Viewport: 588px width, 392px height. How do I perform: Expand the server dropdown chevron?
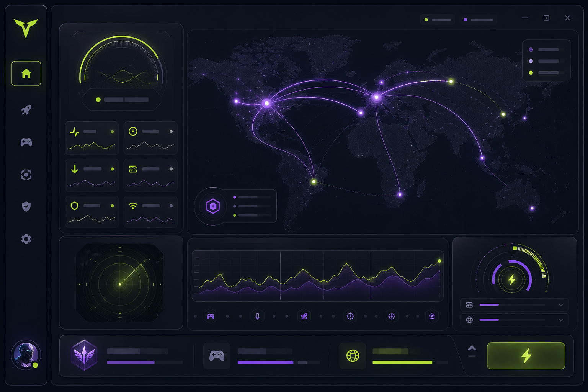(x=560, y=305)
